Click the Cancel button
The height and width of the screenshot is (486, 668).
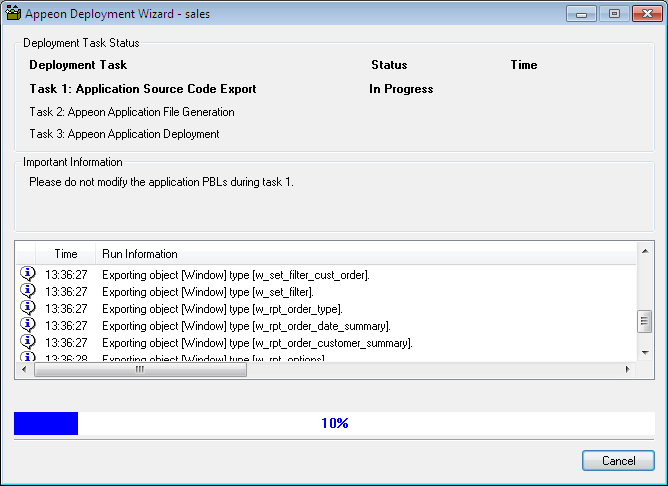pyautogui.click(x=618, y=460)
